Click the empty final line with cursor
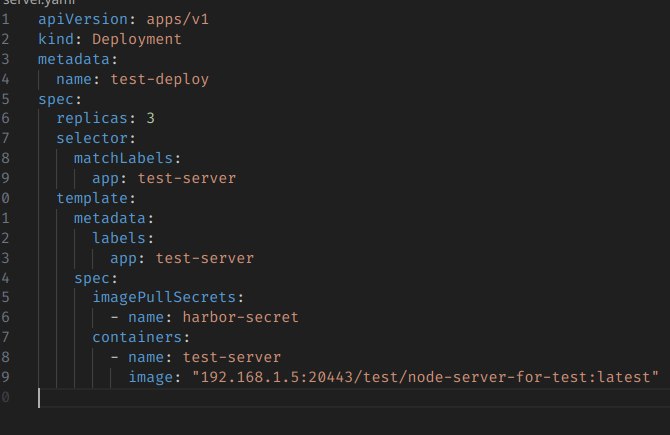 point(300,398)
